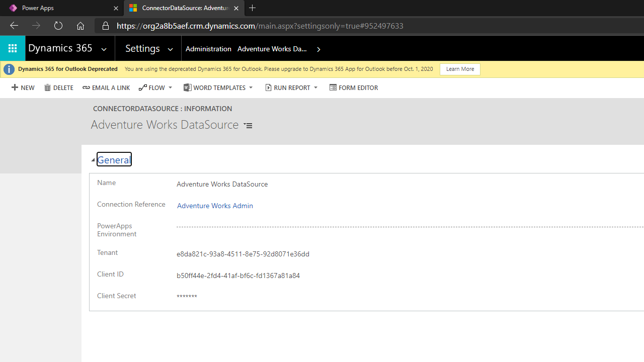Close the Power Apps browser tab

tap(116, 8)
